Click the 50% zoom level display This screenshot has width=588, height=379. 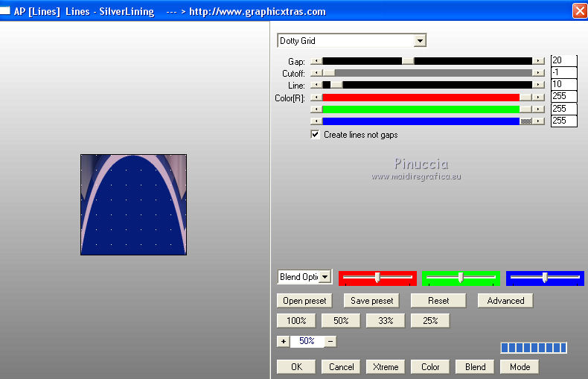pyautogui.click(x=307, y=341)
